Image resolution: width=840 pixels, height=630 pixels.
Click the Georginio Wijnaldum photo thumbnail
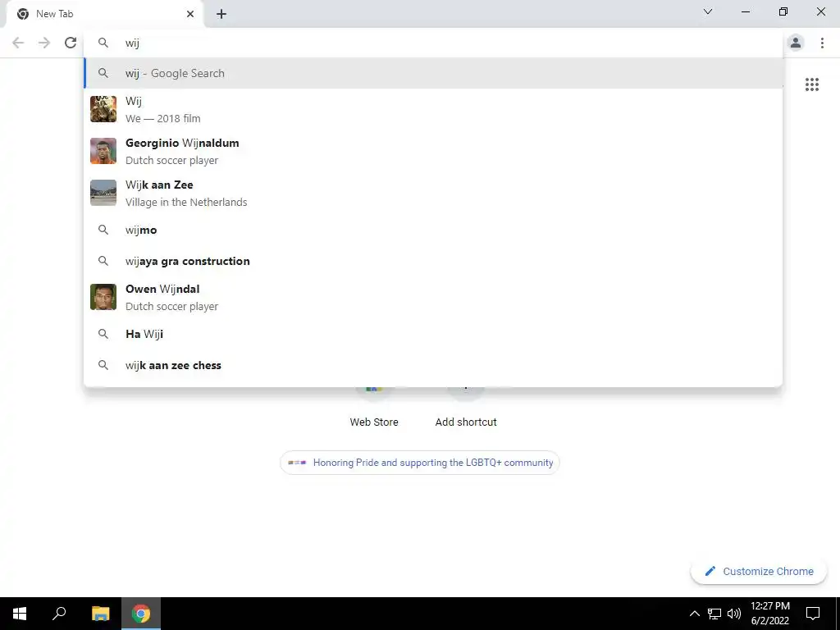click(x=103, y=151)
